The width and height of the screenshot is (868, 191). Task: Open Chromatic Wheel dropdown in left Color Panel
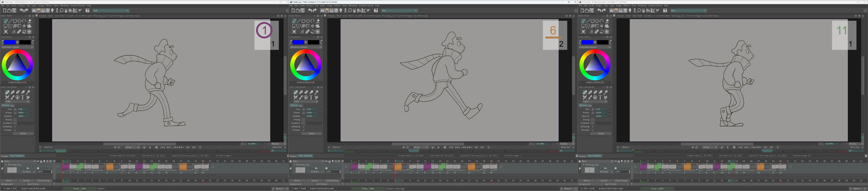pos(18,47)
